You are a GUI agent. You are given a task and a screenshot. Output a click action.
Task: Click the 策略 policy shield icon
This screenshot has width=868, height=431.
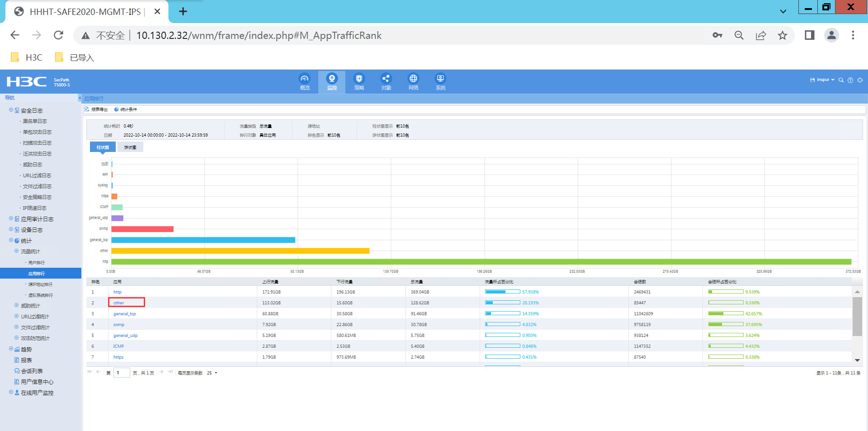point(359,82)
